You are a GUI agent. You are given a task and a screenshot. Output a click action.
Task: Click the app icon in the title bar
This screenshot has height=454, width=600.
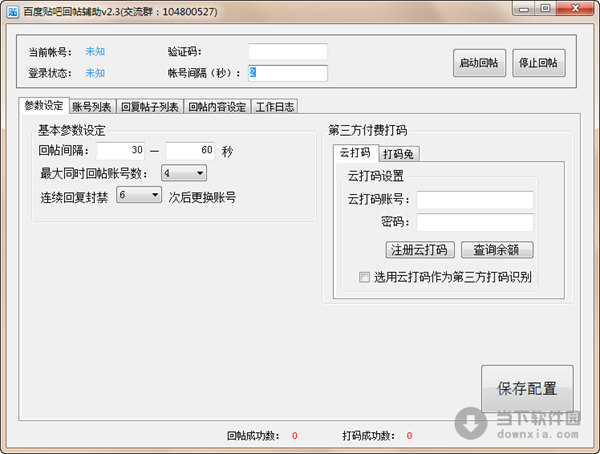12,12
